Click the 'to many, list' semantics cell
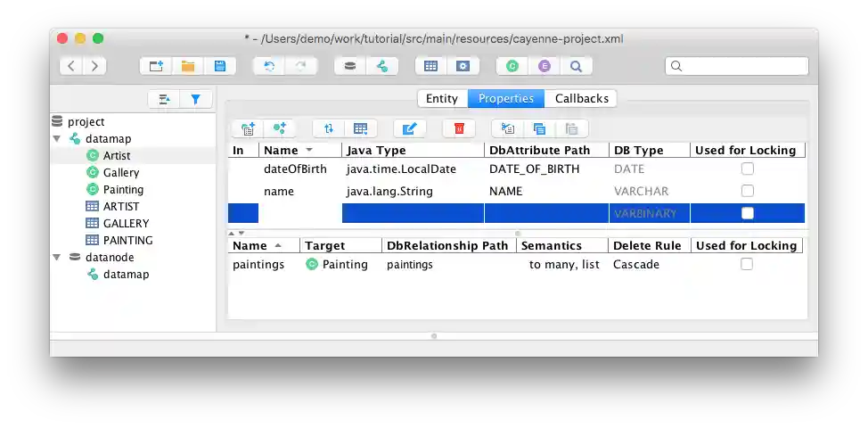Screen dimensions: 868x428 tap(561, 264)
